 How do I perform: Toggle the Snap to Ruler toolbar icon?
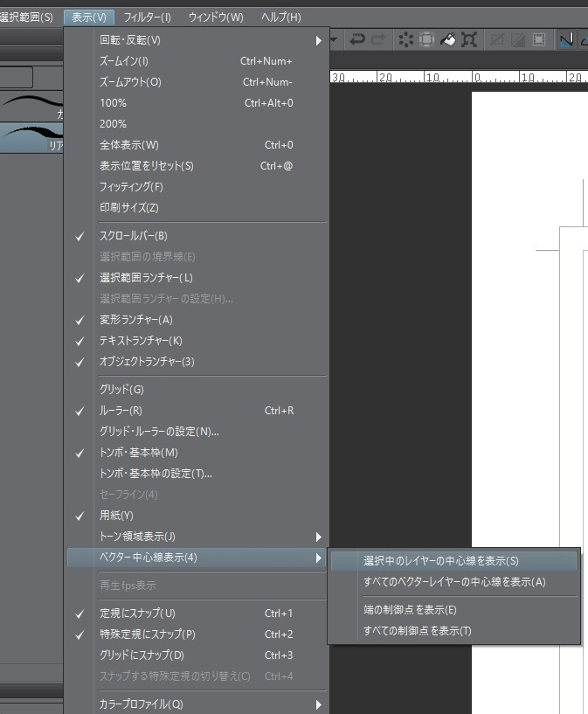[567, 39]
